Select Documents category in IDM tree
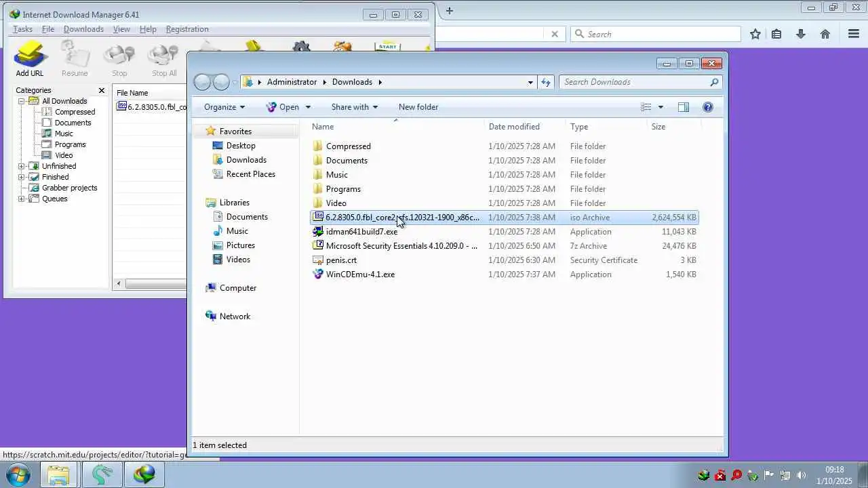This screenshot has height=488, width=868. coord(73,123)
